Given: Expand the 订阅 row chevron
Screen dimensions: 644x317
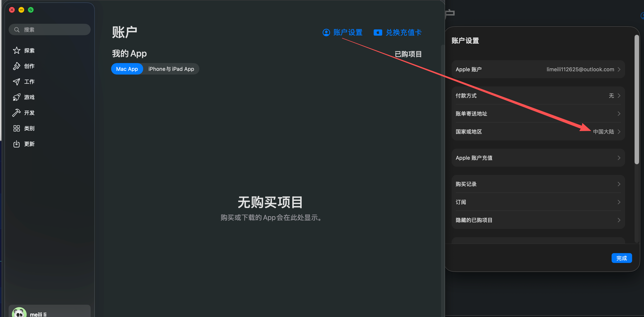Looking at the screenshot, I should coord(619,202).
